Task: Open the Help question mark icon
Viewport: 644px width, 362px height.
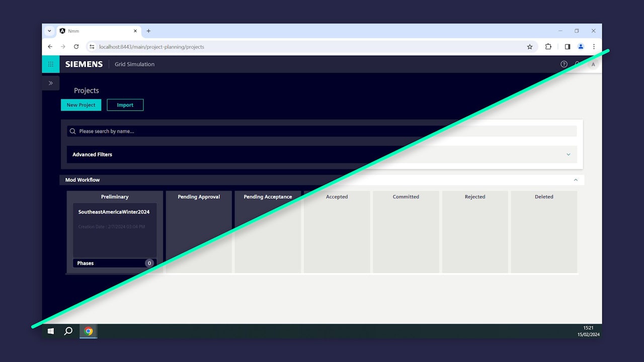Action: (563, 64)
